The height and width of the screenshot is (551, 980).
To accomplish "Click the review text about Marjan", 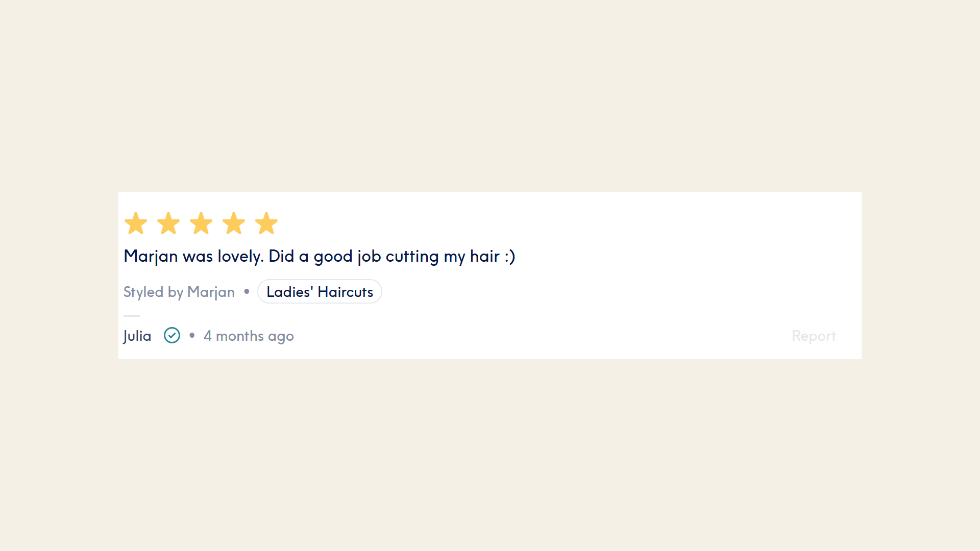I will pos(320,256).
